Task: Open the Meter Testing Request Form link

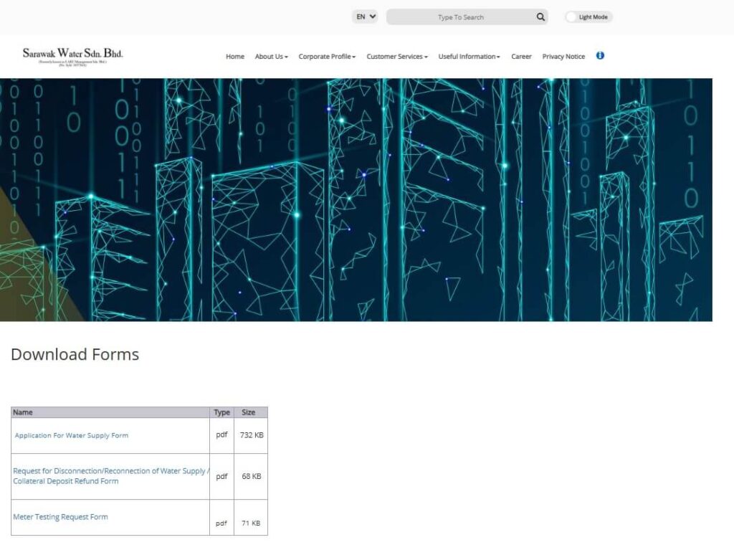Action: click(x=60, y=517)
